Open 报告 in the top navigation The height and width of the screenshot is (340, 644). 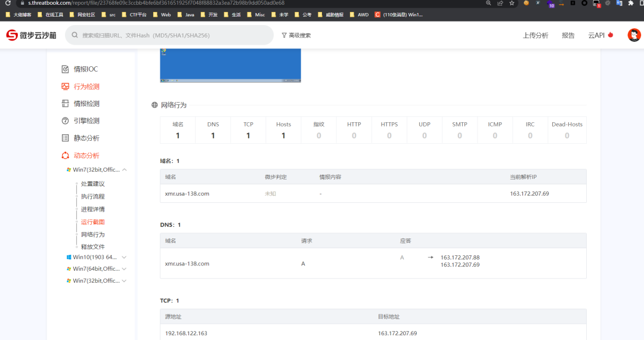568,35
